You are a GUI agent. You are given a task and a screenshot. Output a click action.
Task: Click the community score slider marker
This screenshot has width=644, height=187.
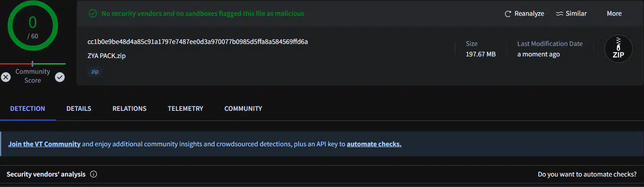(x=33, y=64)
